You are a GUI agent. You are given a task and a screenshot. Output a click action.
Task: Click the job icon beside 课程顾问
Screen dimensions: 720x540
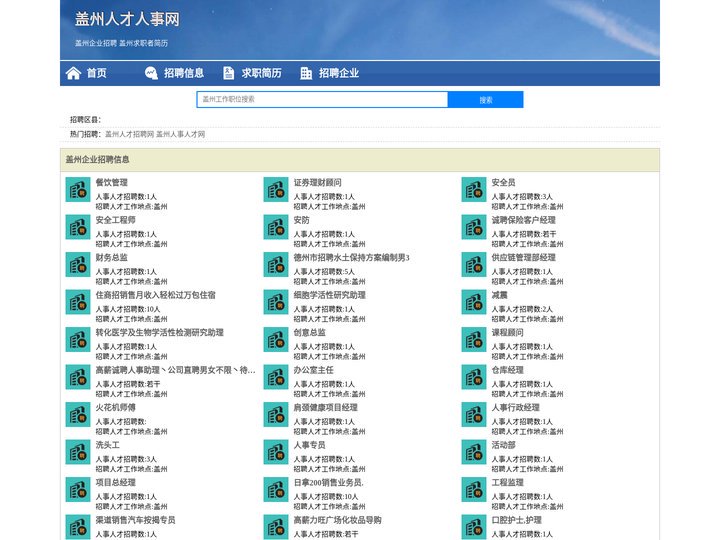(x=474, y=340)
